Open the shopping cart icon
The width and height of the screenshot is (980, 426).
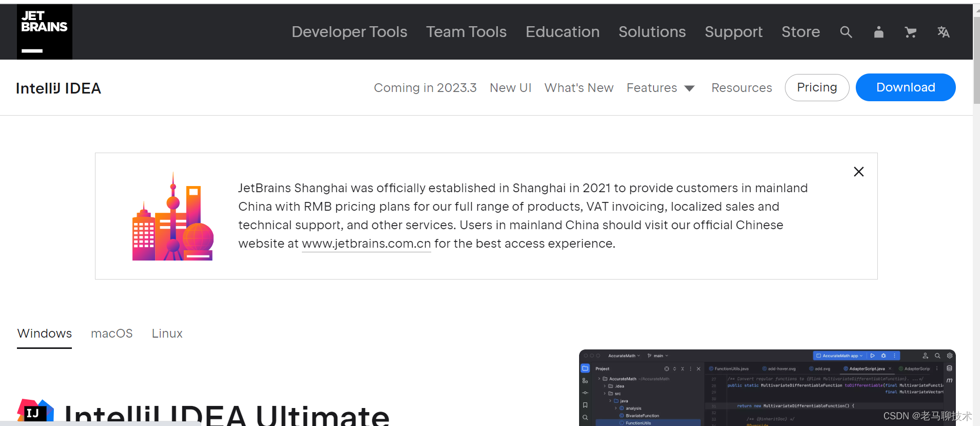click(x=911, y=32)
